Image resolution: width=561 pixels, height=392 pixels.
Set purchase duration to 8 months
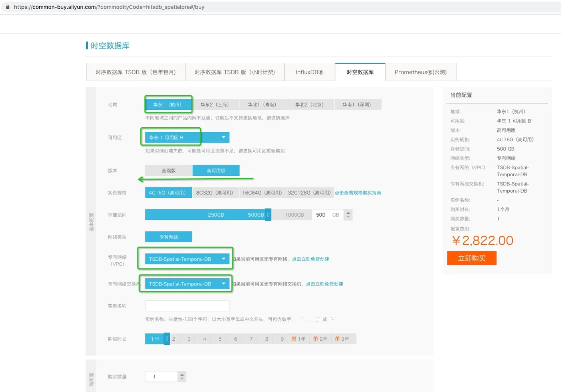267,339
